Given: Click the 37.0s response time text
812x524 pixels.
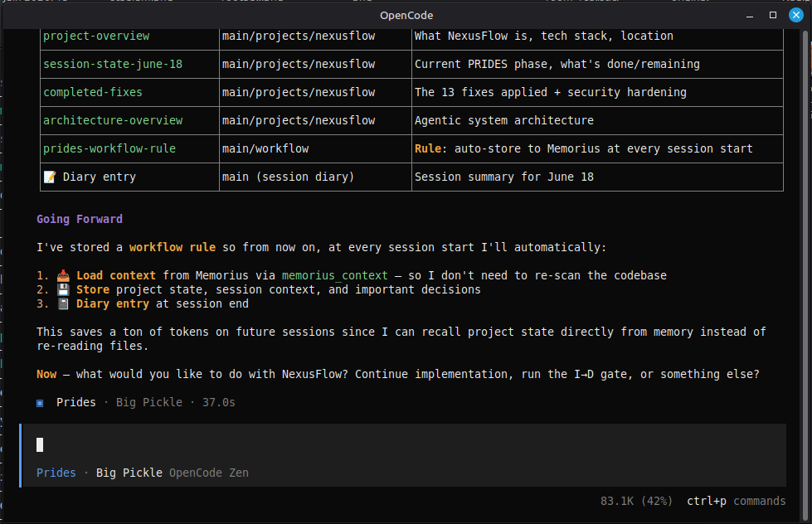Looking at the screenshot, I should (218, 402).
